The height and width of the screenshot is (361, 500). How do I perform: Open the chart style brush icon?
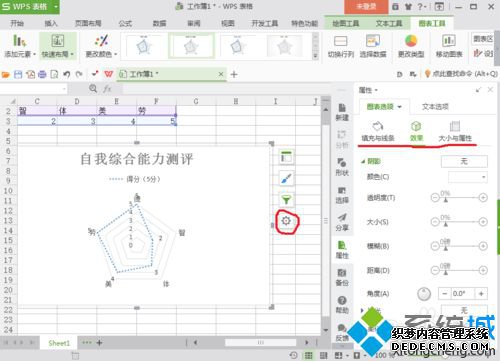286,178
